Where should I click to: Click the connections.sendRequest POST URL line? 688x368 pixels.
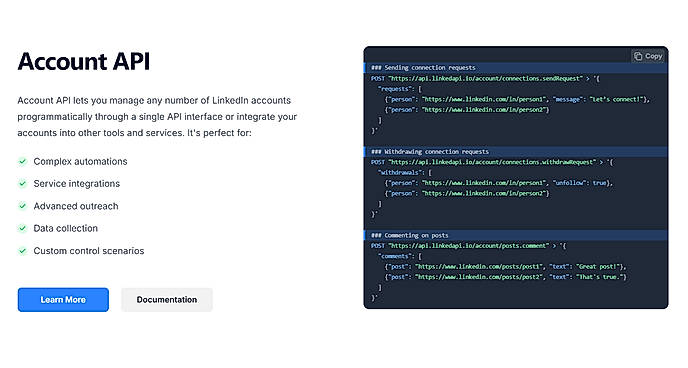coord(485,79)
